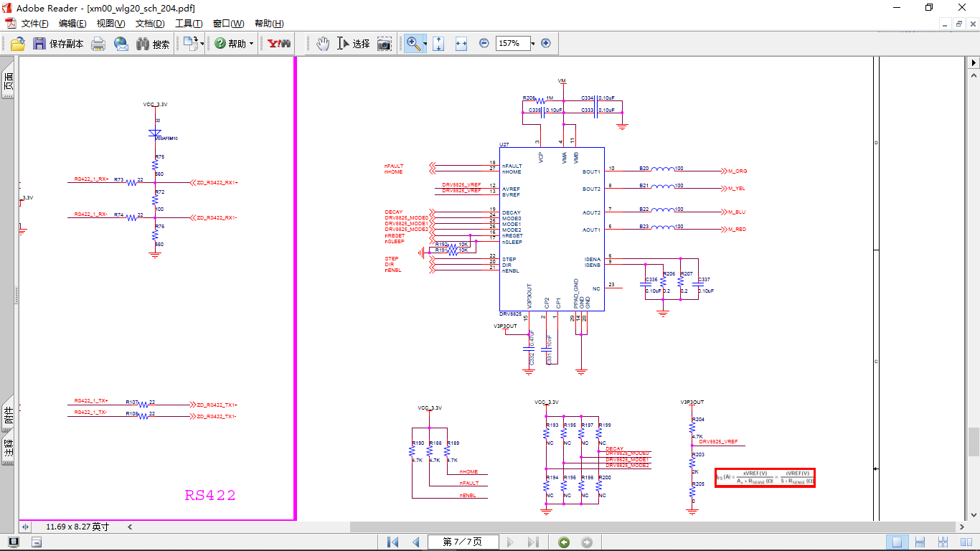Viewport: 980px width, 551px height.
Task: Open the 窗口(W) menu
Action: tap(228, 24)
